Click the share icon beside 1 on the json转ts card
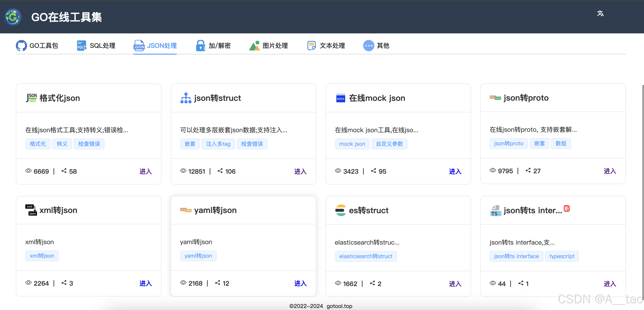 pyautogui.click(x=521, y=283)
